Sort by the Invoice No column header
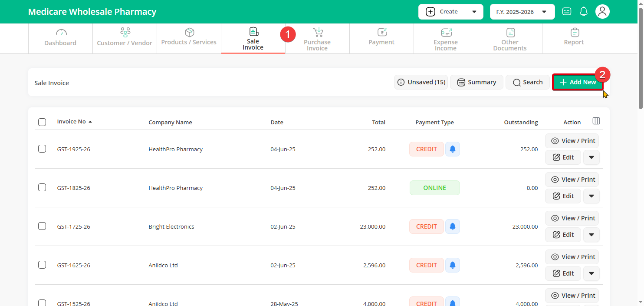 (x=72, y=122)
